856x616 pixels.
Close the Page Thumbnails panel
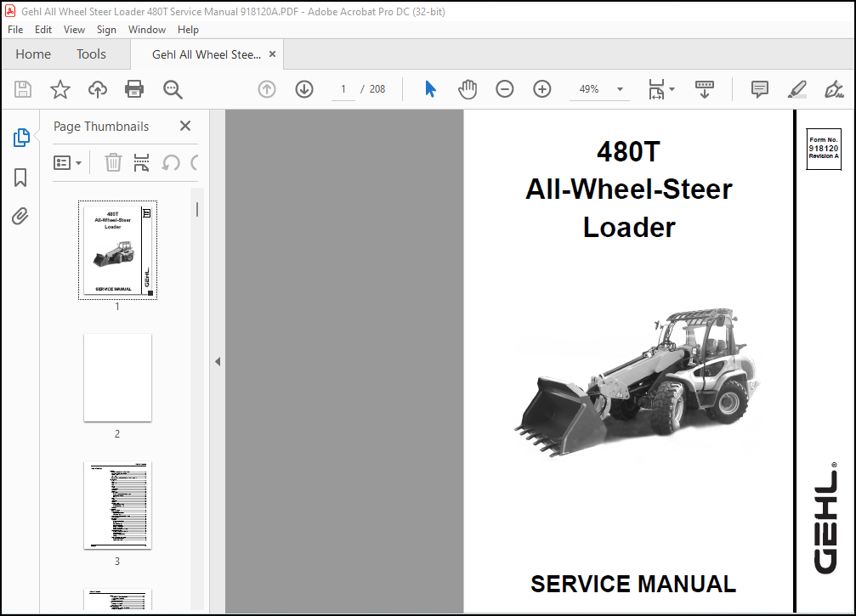185,126
